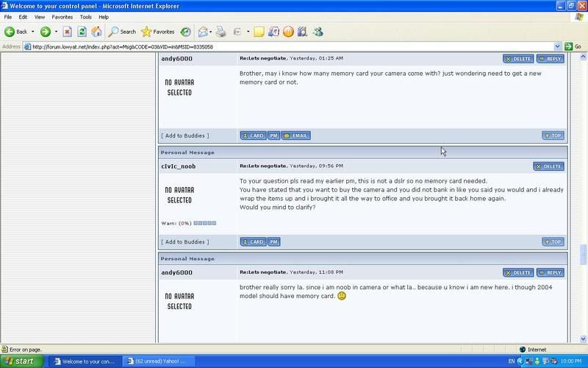Open the Tools menu
Image resolution: width=588 pixels, height=368 pixels.
click(86, 16)
